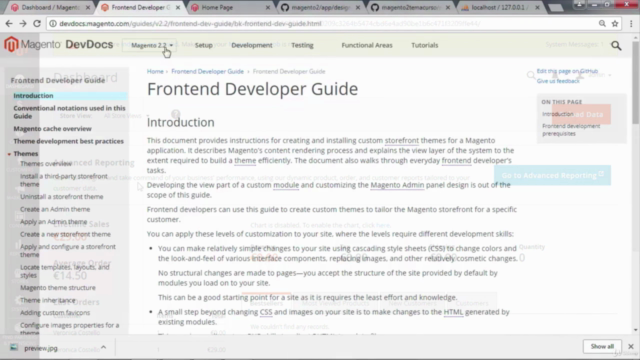Open Conventional notations used in this Guide

click(x=69, y=112)
